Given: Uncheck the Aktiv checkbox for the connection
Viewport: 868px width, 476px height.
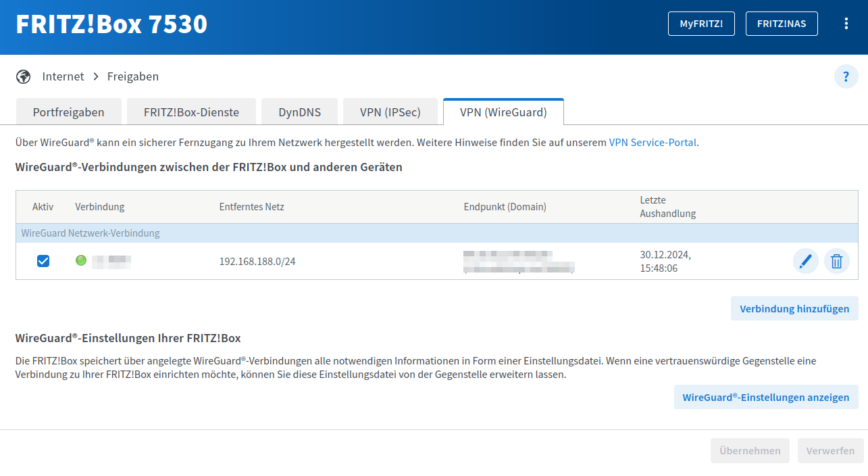Looking at the screenshot, I should tap(43, 261).
